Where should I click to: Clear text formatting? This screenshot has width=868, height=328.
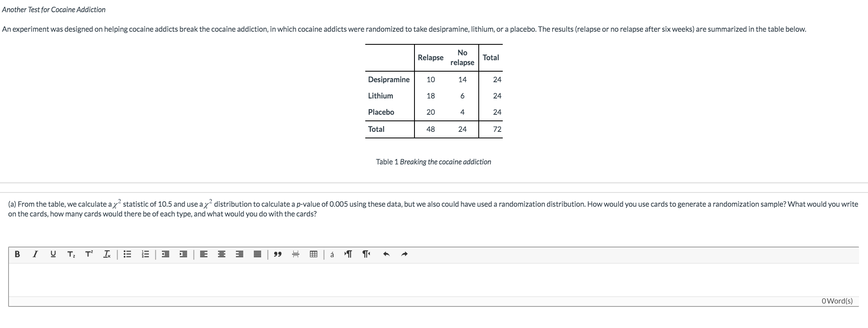coord(107,254)
